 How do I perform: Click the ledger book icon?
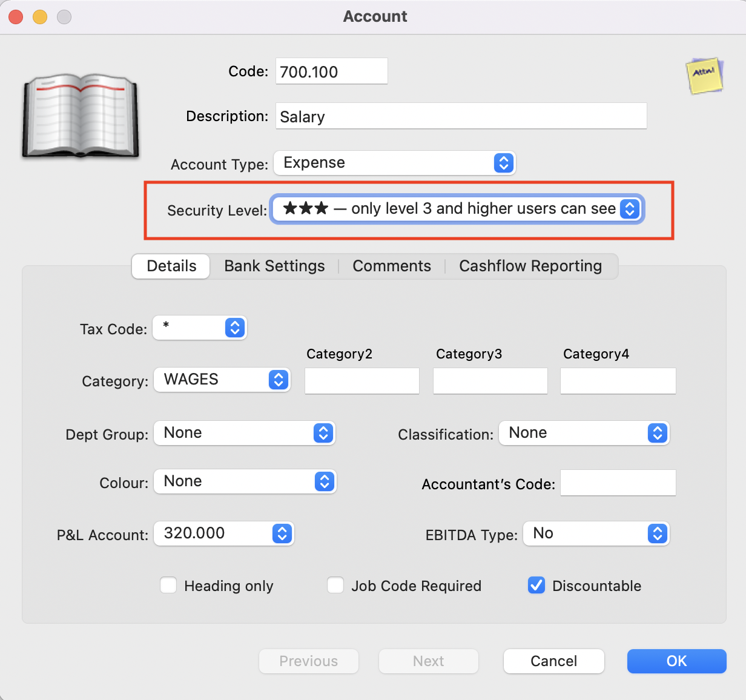click(79, 117)
